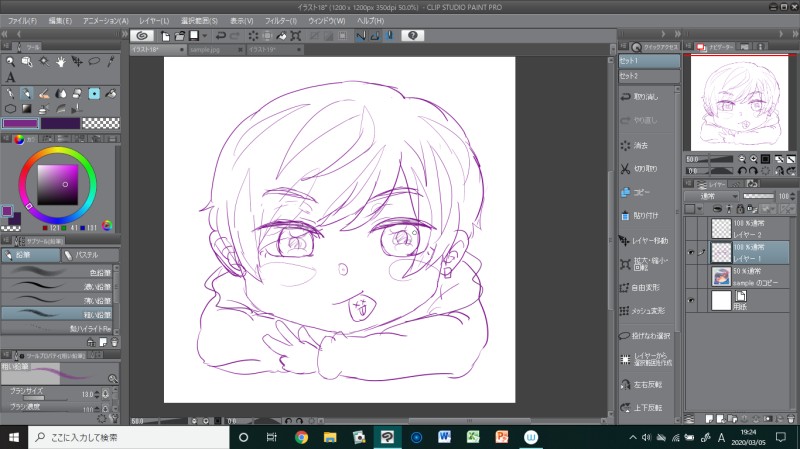Select the Lasso selection tool
The image size is (800, 449).
(94, 62)
